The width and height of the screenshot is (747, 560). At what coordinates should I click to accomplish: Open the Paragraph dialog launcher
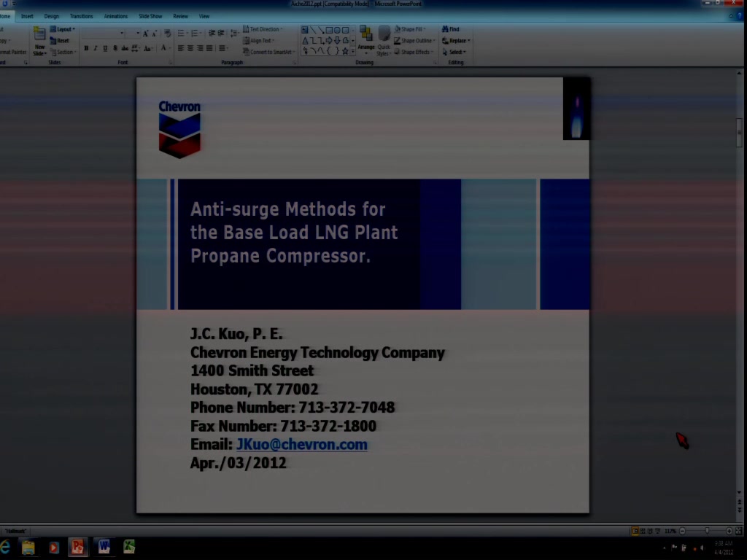[x=295, y=63]
